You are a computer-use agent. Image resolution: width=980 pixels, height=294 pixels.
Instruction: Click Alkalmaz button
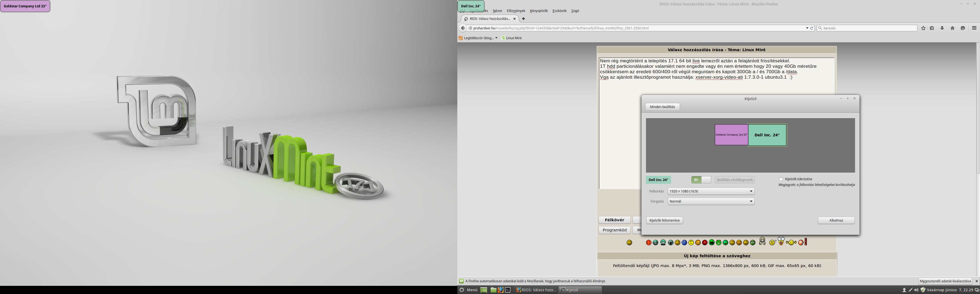836,220
